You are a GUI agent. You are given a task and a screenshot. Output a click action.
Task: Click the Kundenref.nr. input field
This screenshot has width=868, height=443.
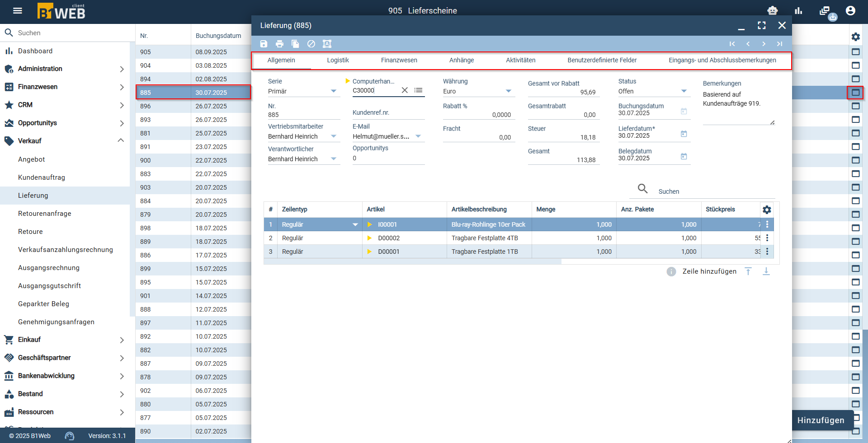point(389,113)
